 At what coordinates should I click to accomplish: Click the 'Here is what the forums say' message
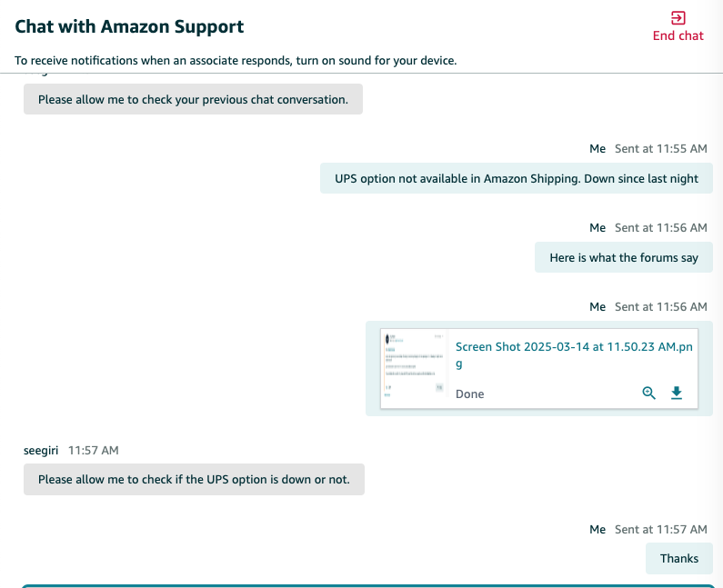pyautogui.click(x=624, y=257)
